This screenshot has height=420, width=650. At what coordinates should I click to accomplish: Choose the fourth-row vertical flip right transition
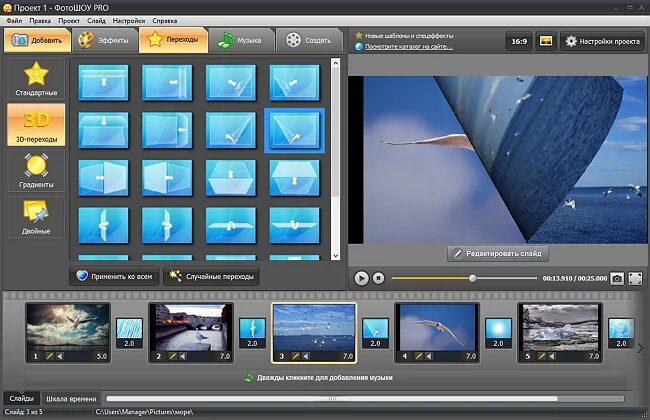[x=167, y=226]
